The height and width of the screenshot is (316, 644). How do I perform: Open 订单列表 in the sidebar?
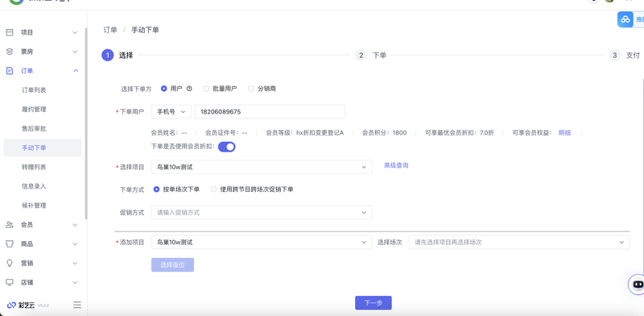pos(34,89)
